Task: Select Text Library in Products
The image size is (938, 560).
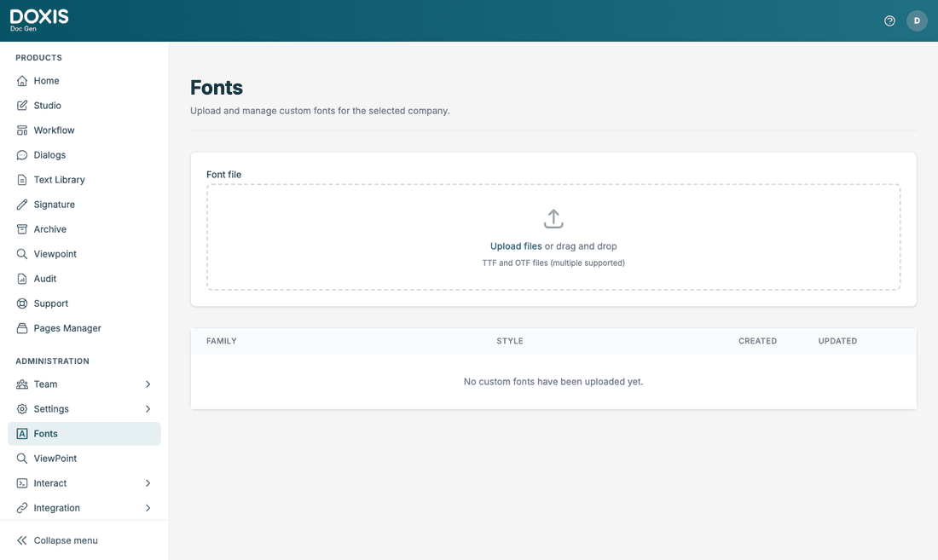Action: (84, 180)
